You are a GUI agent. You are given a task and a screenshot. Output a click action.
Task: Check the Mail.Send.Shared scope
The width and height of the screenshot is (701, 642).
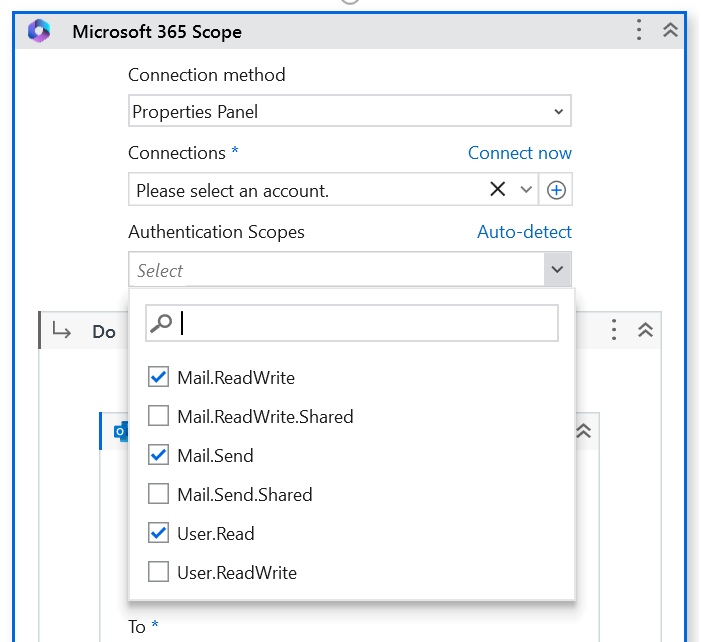[158, 494]
